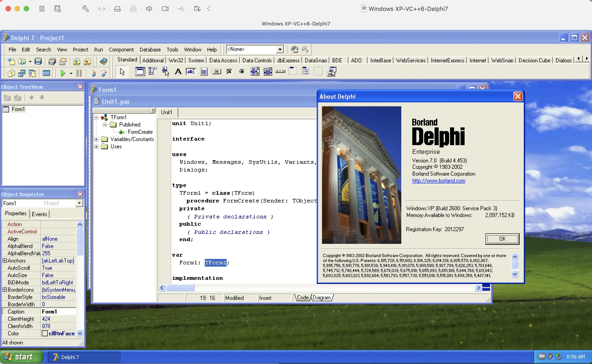
Task: Open the File menu
Action: tap(12, 50)
